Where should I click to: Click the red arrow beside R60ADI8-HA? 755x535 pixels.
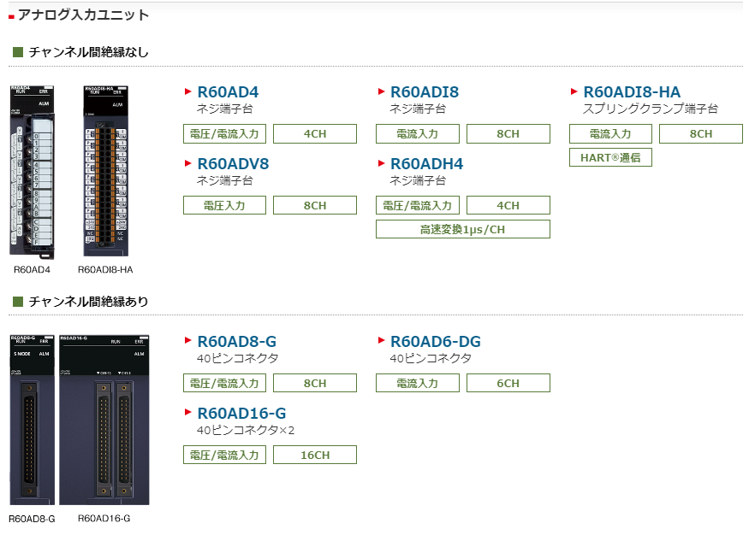[x=574, y=92]
